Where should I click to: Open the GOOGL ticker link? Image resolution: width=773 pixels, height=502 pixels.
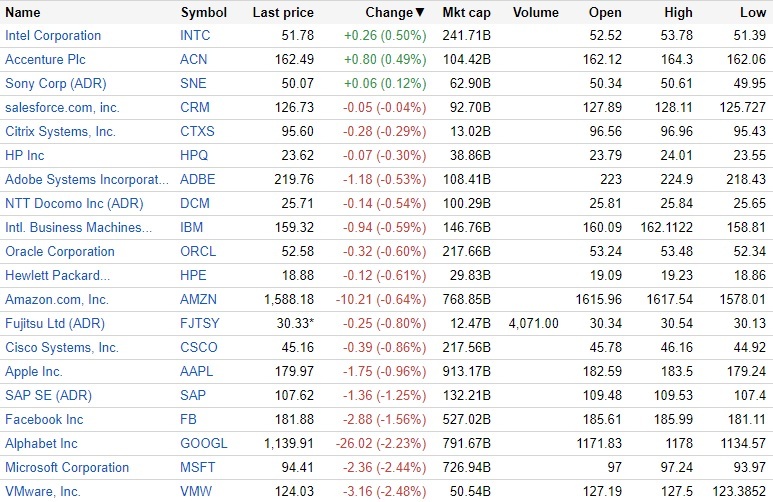coord(204,444)
